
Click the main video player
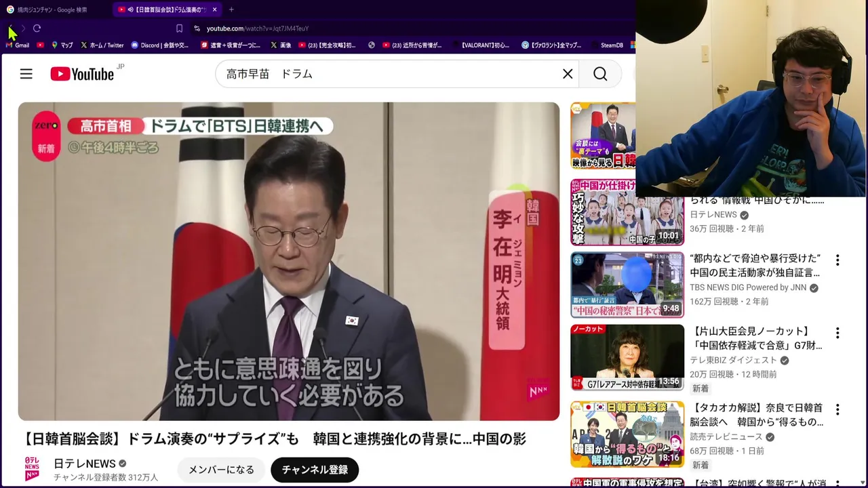[x=289, y=262]
